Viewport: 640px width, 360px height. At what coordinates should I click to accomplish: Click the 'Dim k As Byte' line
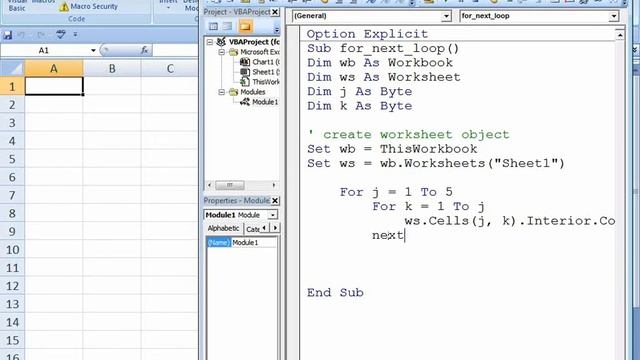tap(359, 106)
